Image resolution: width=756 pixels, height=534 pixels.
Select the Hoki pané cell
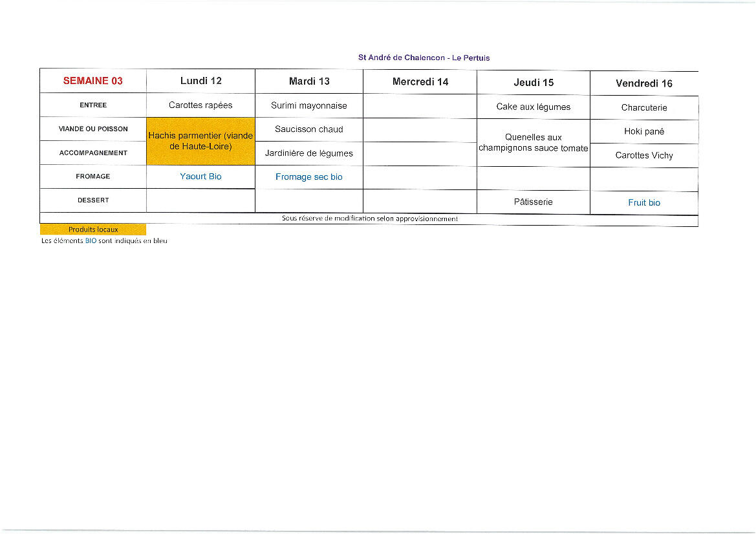(x=644, y=131)
